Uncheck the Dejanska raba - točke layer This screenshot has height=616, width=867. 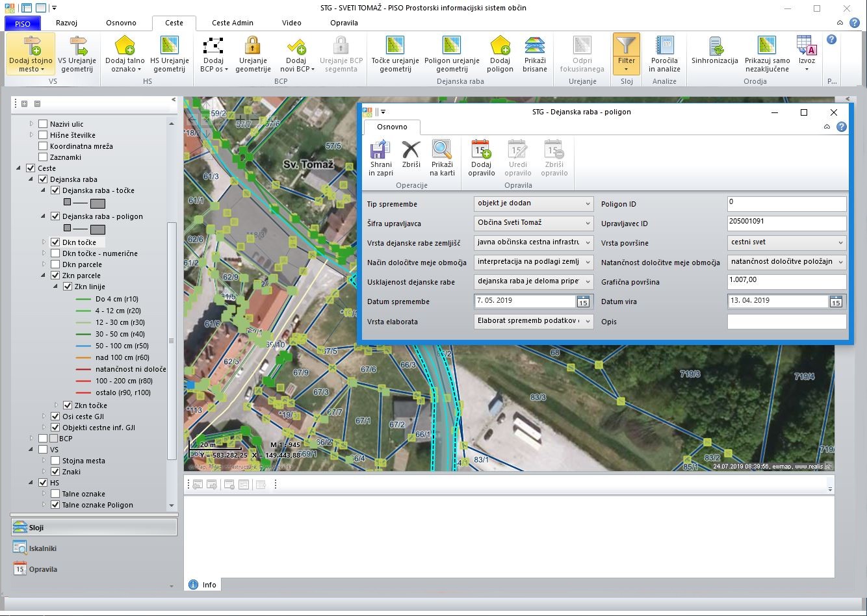pos(55,190)
